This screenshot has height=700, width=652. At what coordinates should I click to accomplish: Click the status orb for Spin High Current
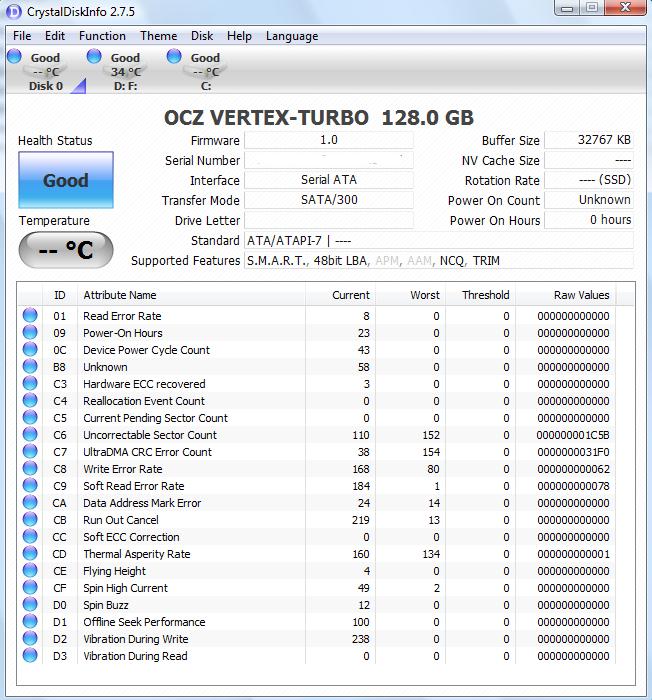tap(30, 587)
